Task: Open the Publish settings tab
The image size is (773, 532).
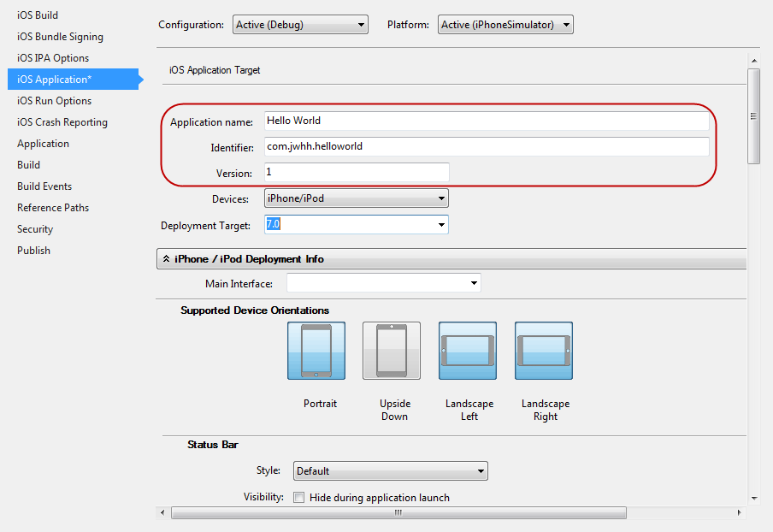Action: (x=33, y=251)
